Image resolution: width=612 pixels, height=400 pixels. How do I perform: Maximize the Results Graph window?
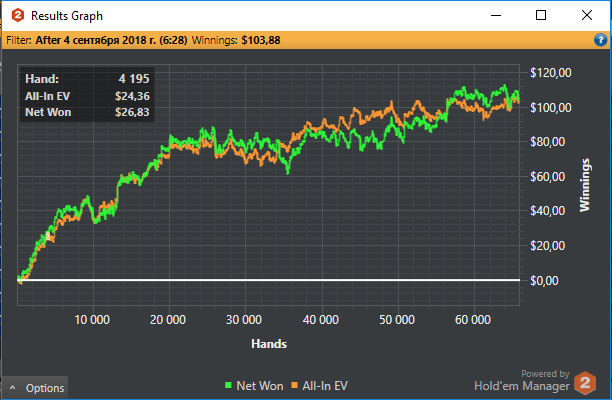541,16
